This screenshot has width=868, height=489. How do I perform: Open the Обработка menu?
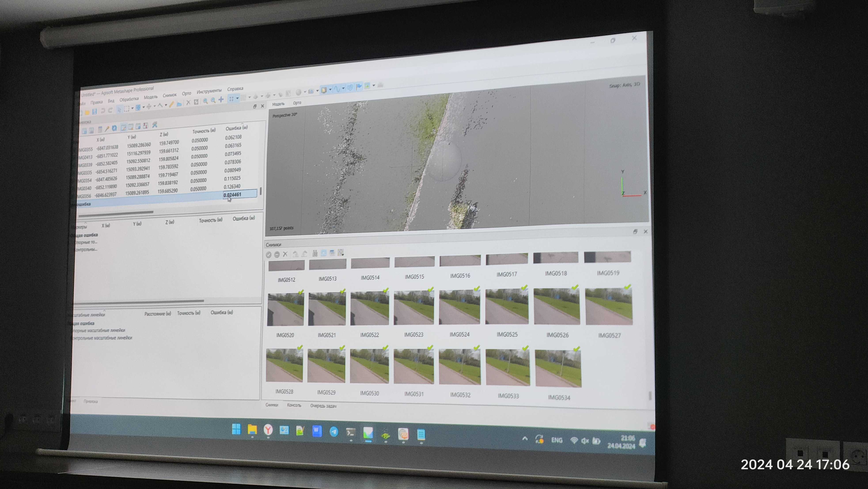(x=129, y=100)
